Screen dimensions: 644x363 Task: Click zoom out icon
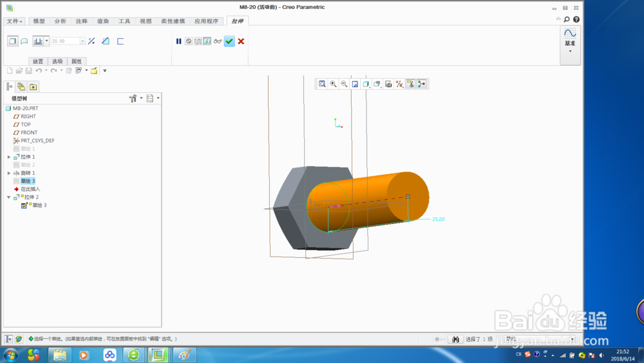coord(344,84)
